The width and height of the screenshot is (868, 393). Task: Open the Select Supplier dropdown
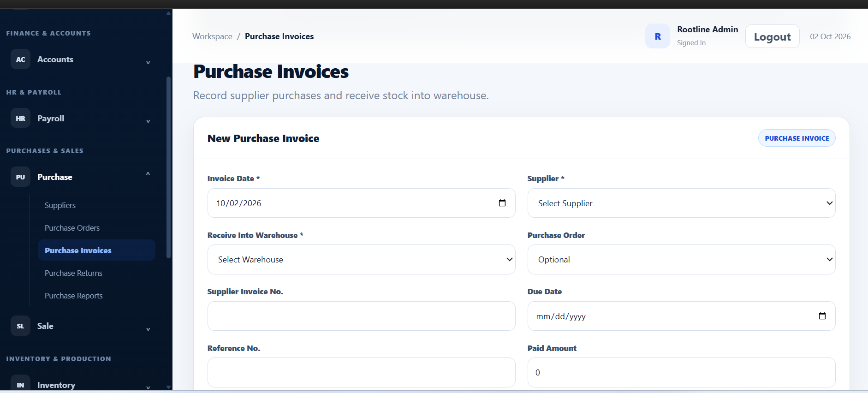(681, 203)
